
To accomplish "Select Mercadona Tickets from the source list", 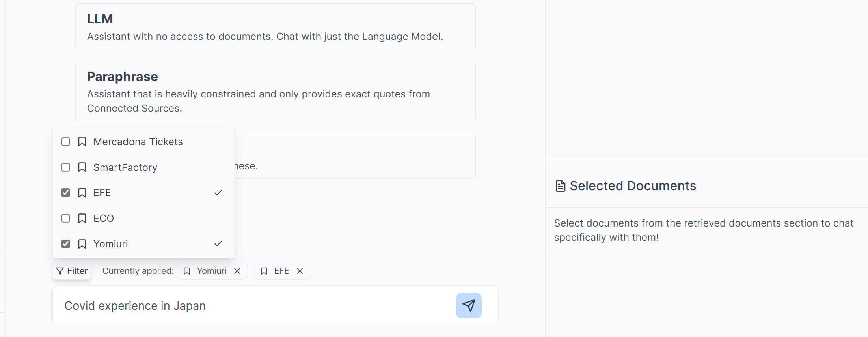I will click(138, 141).
